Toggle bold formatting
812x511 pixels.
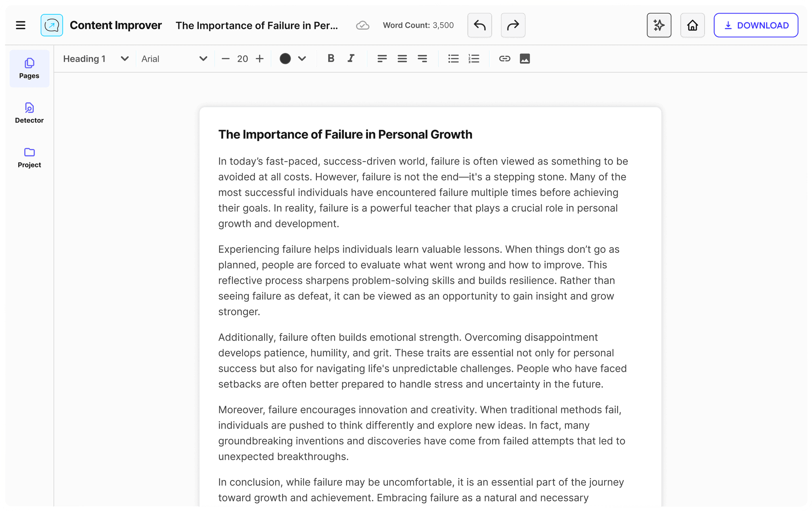pyautogui.click(x=331, y=59)
